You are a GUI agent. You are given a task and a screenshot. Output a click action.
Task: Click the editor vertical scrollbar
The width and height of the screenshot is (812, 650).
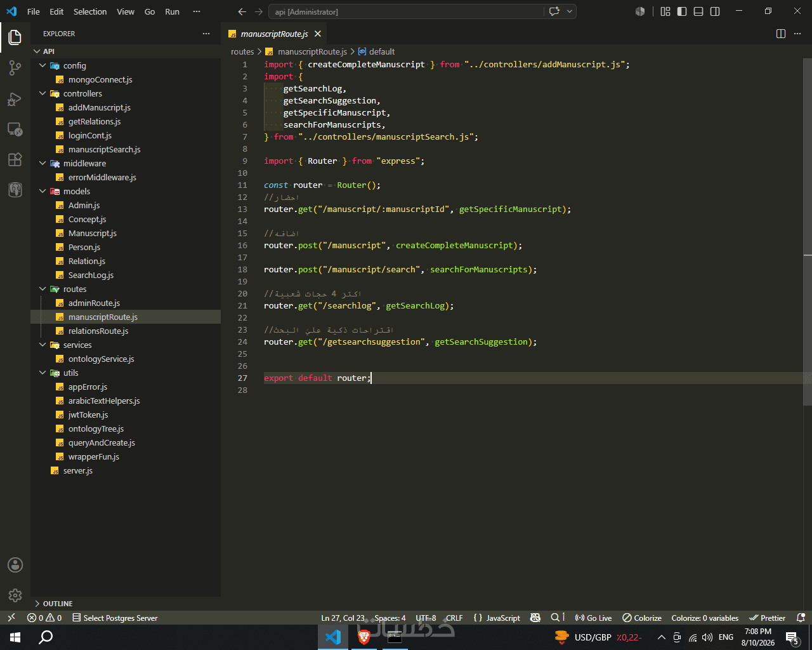(x=808, y=232)
